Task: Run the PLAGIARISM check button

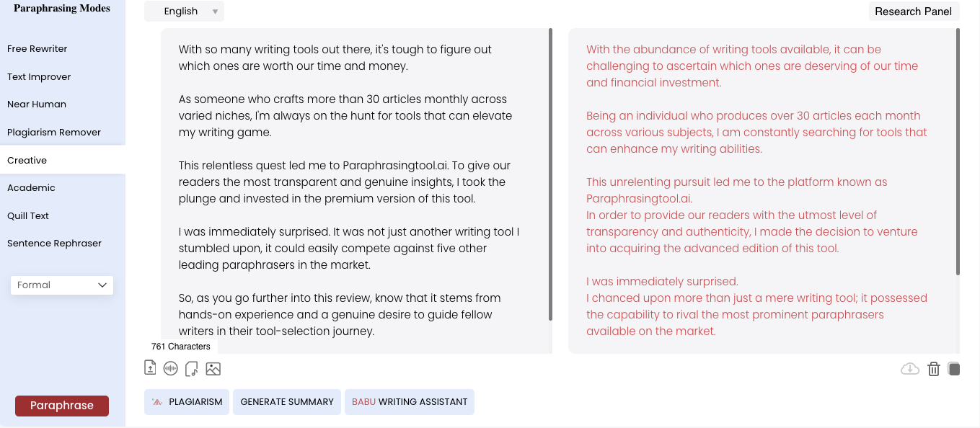Action: [187, 402]
